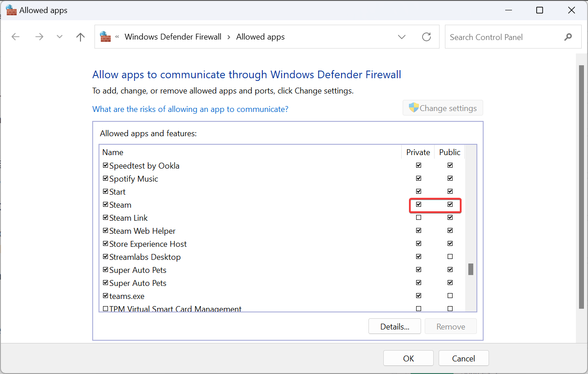Screen dimensions: 588x374
Task: Toggle Start Public checkbox
Action: point(450,191)
